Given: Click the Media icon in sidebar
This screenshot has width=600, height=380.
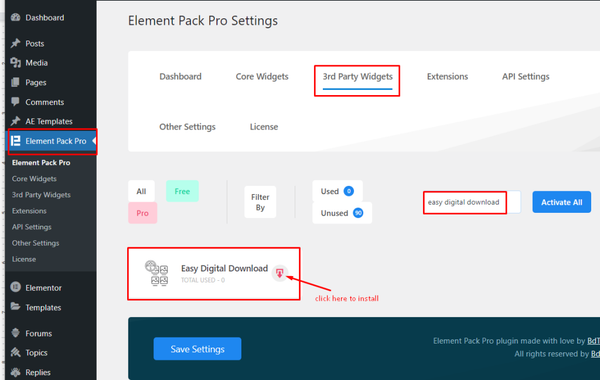Looking at the screenshot, I should (x=16, y=62).
